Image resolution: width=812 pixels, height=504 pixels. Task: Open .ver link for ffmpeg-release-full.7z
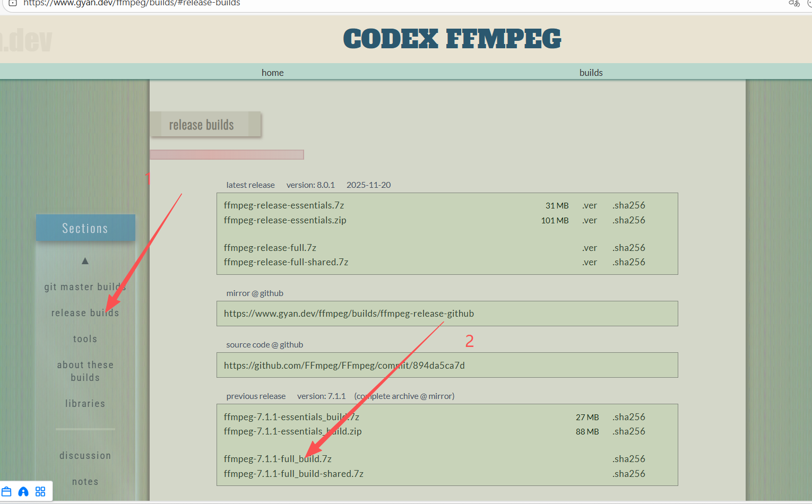(590, 248)
